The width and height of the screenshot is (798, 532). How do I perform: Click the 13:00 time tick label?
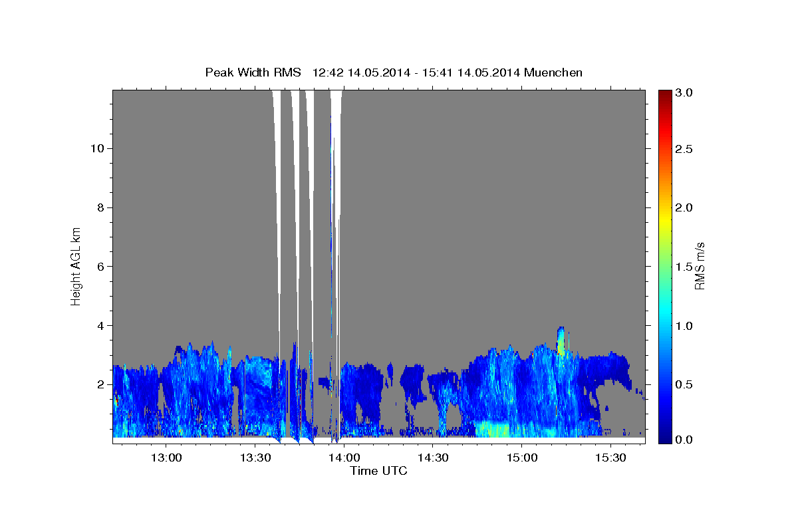click(166, 458)
